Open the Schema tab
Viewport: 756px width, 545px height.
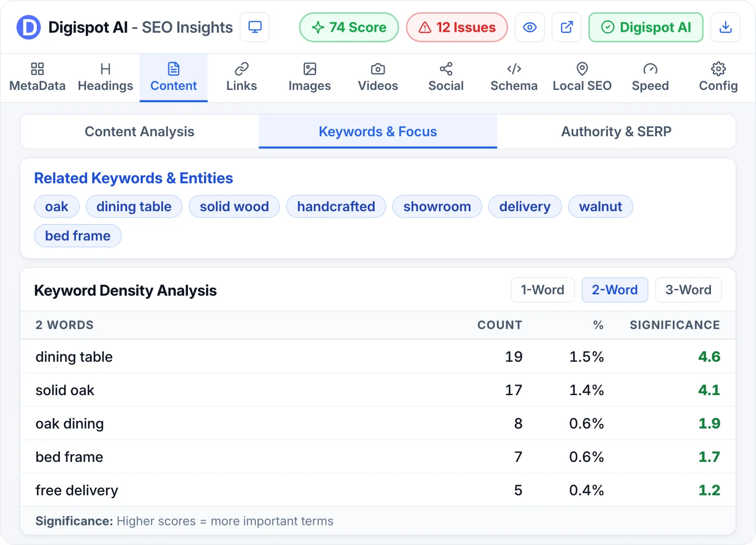point(514,78)
